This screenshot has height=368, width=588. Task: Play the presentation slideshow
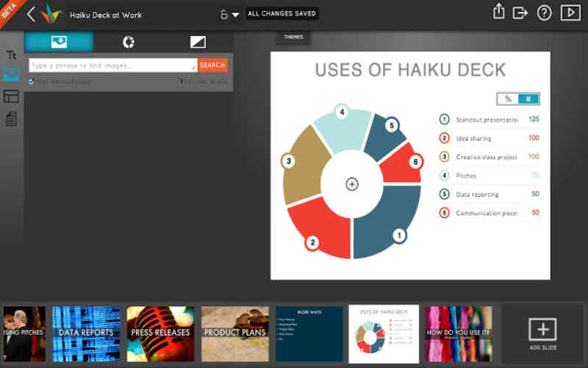click(570, 13)
